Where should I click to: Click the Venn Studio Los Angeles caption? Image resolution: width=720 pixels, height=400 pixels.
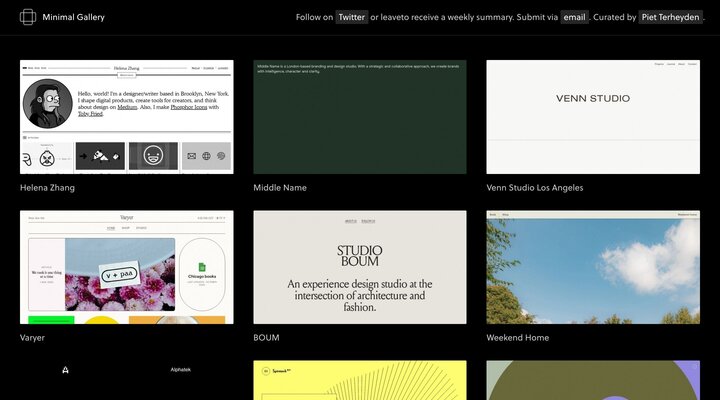tap(535, 187)
